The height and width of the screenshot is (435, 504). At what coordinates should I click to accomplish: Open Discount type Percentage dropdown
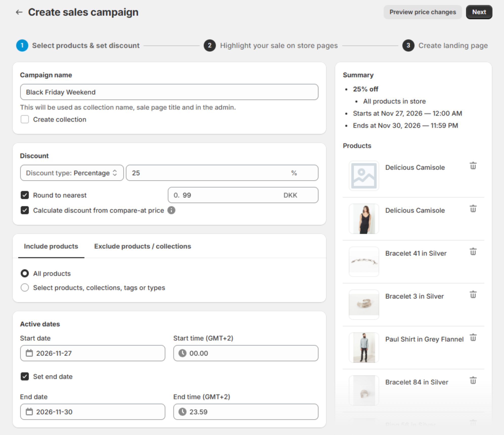coord(72,173)
